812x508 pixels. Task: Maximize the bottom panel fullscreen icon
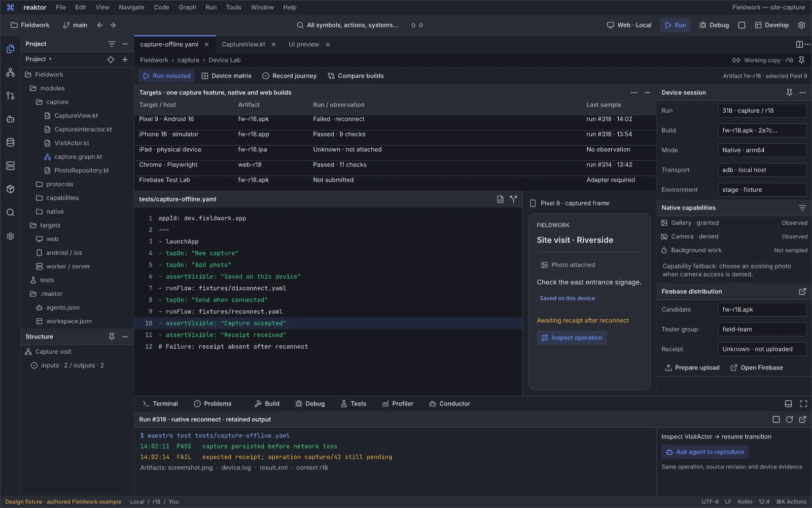[803, 403]
